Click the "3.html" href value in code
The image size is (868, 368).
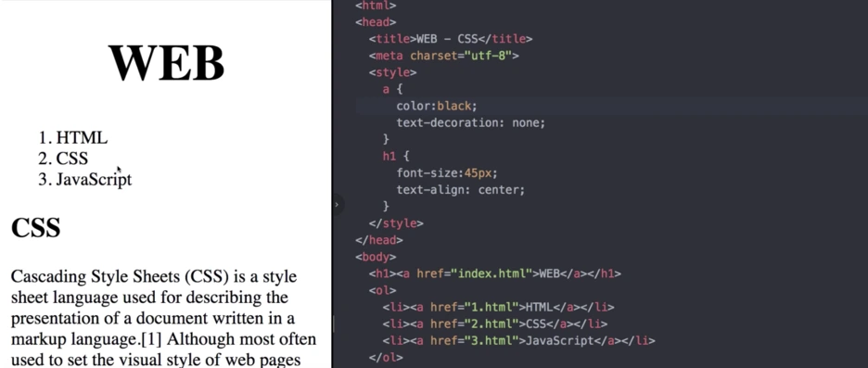pyautogui.click(x=491, y=341)
